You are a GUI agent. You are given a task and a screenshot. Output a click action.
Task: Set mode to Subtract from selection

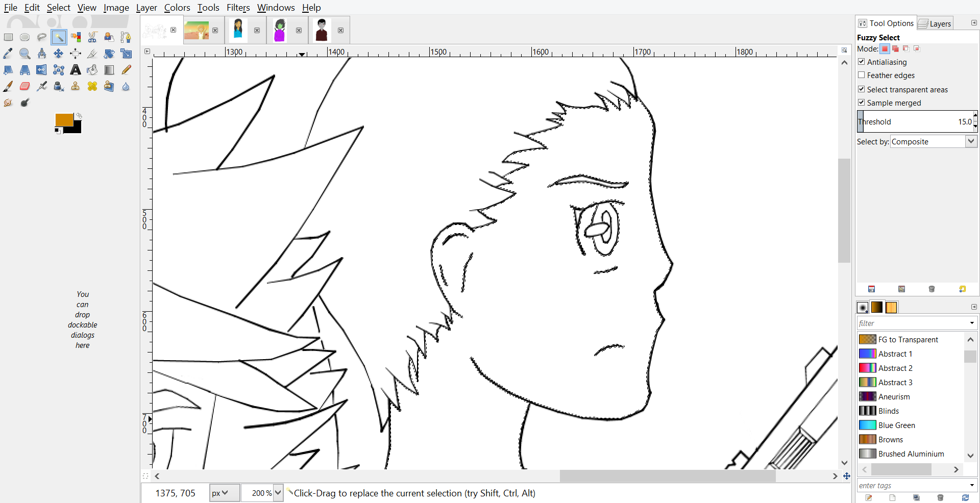(906, 48)
